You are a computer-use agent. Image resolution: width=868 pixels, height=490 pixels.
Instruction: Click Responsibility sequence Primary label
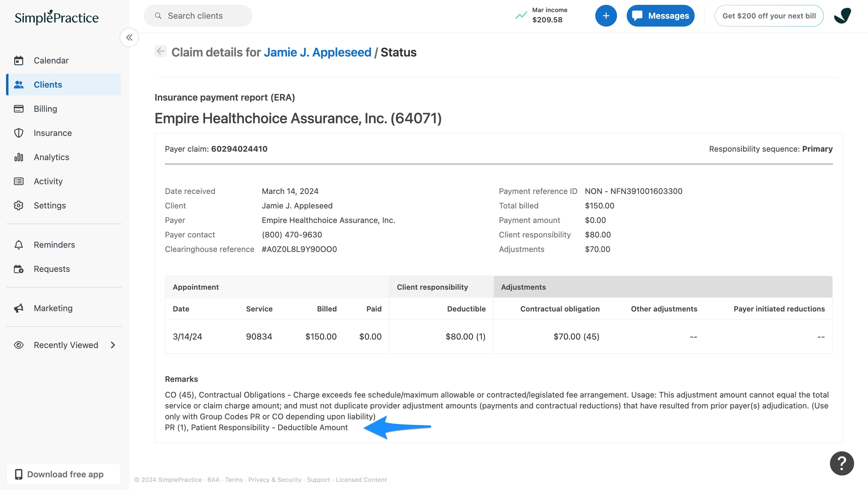click(771, 149)
